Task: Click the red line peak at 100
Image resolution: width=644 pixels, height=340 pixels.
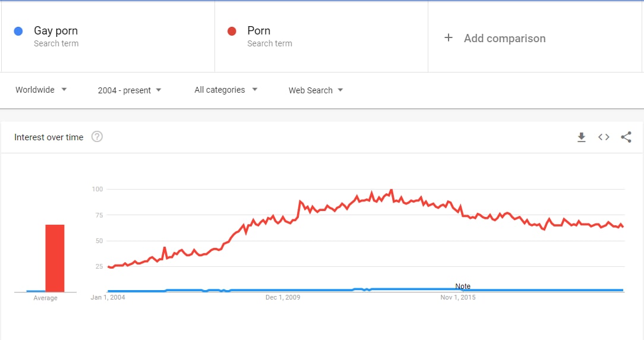Action: click(x=391, y=190)
